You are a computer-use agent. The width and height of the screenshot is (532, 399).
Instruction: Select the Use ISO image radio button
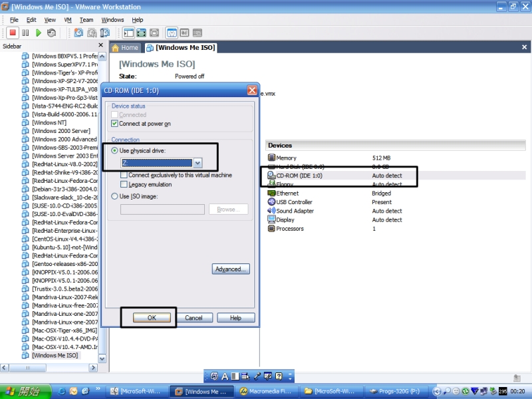pos(114,196)
